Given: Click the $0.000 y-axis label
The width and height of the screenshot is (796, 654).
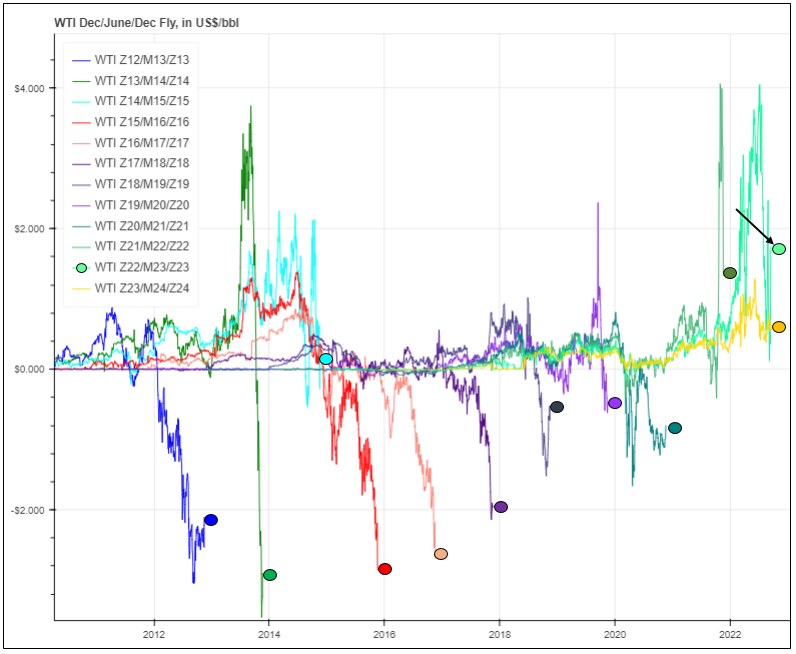Looking at the screenshot, I should point(29,369).
